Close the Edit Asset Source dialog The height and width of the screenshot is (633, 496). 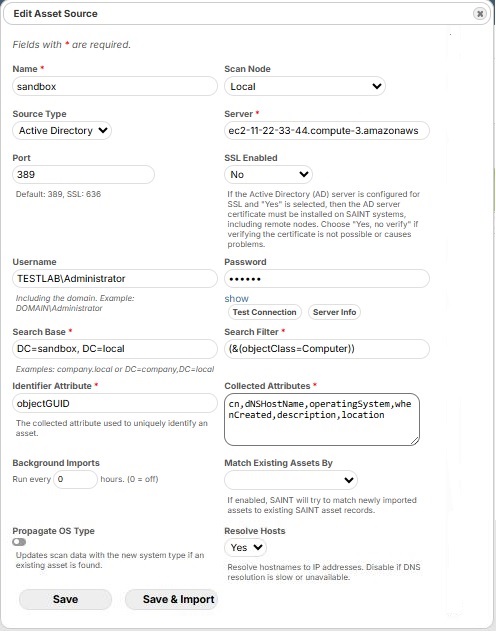pos(479,14)
